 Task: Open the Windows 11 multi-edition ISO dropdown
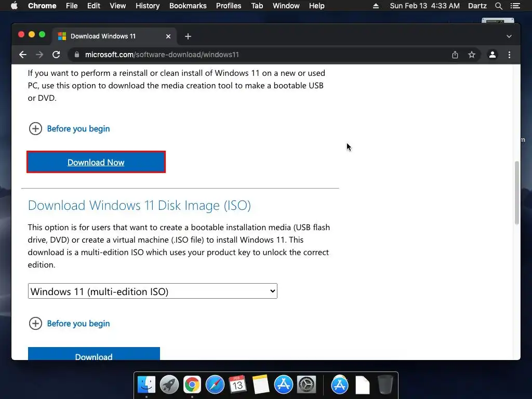coord(152,291)
